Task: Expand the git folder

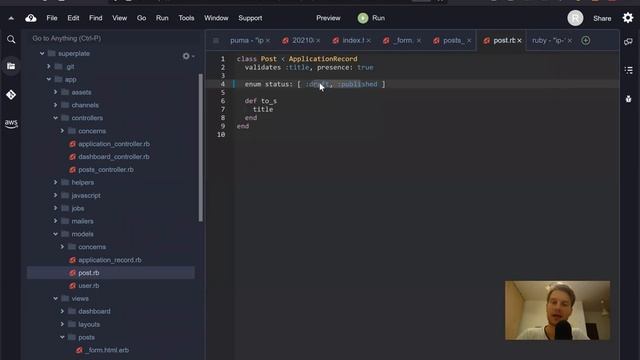Action: (x=49, y=66)
